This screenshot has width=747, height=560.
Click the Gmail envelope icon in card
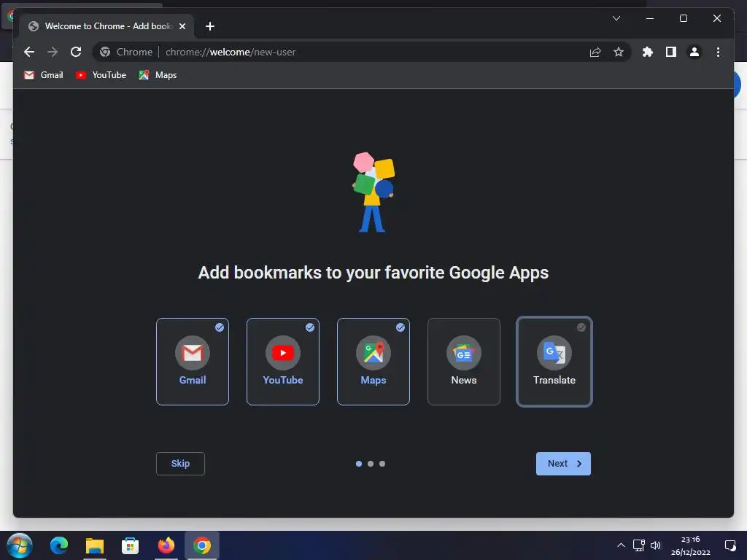pos(193,353)
